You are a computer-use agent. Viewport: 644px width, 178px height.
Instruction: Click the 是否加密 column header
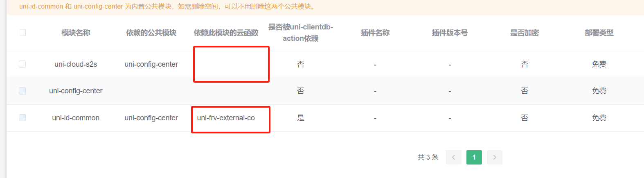tap(525, 33)
